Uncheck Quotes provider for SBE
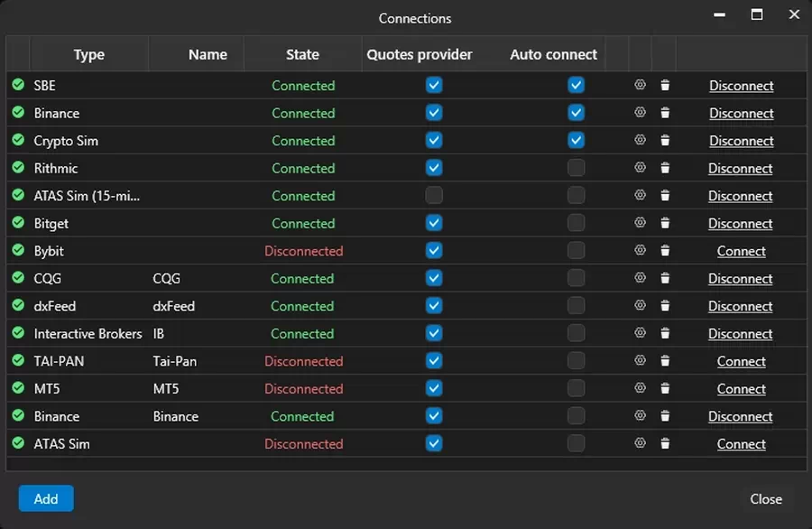The width and height of the screenshot is (812, 529). tap(434, 85)
